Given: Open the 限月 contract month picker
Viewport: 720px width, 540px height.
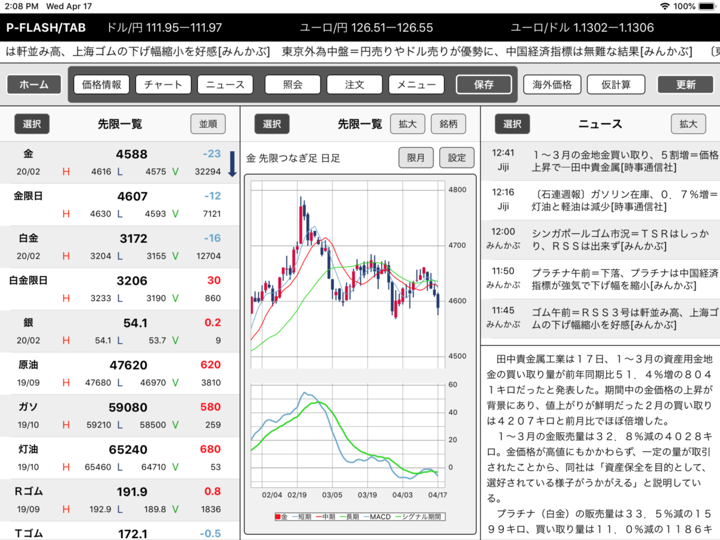Looking at the screenshot, I should (415, 158).
